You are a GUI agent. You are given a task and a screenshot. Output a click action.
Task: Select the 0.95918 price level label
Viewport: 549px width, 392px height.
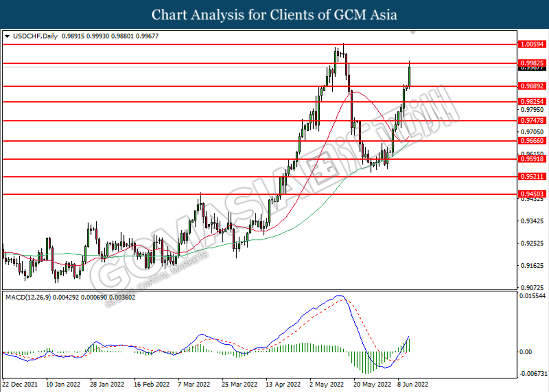pyautogui.click(x=532, y=159)
